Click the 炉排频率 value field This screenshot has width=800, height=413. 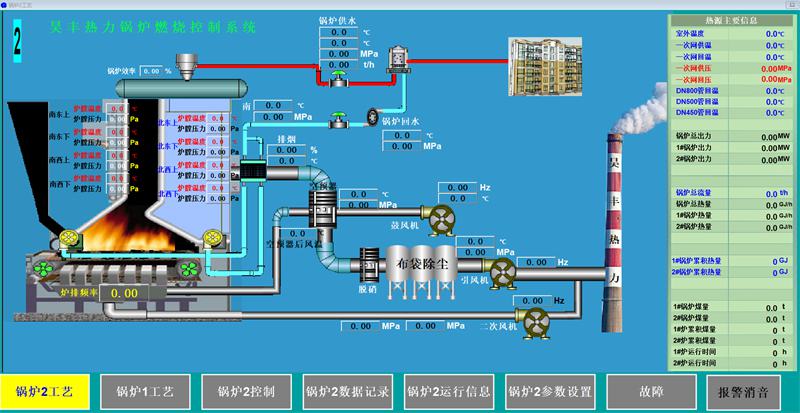point(123,293)
